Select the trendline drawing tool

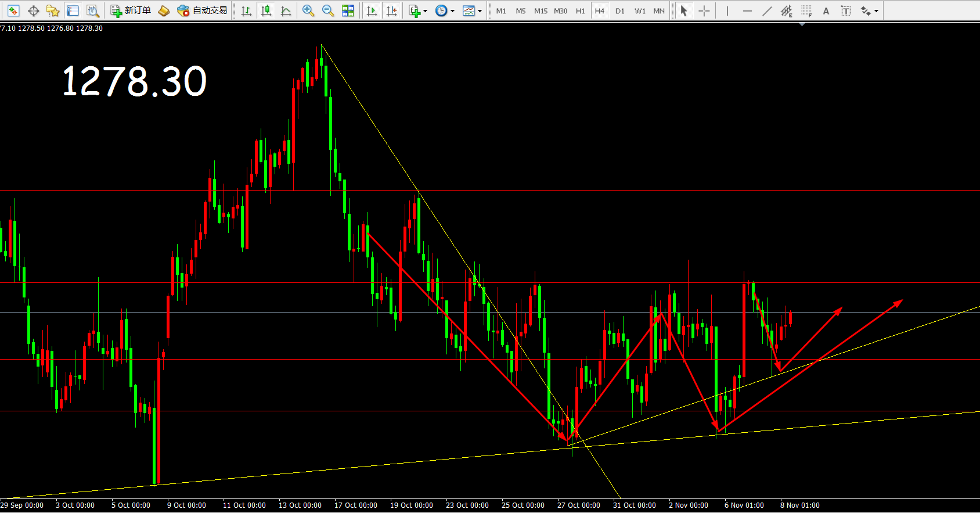pos(767,10)
